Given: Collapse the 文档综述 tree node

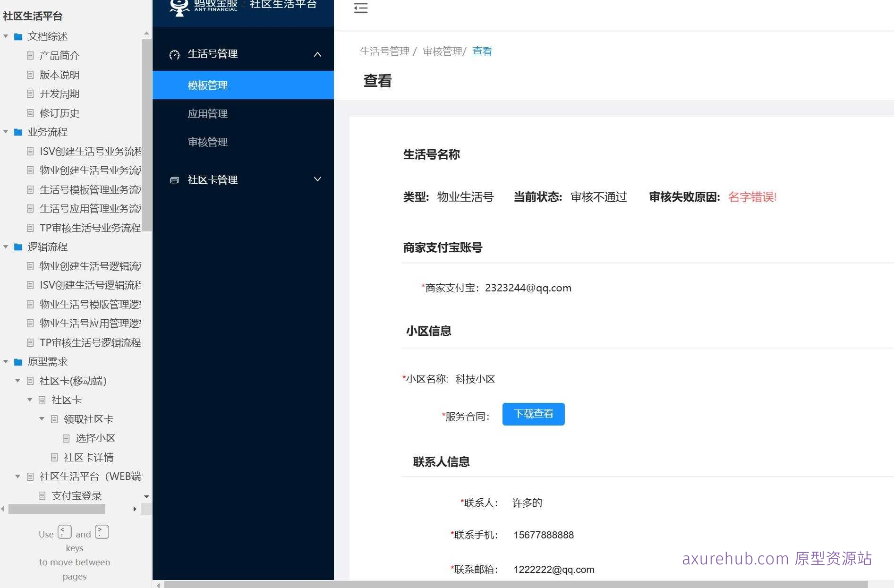Looking at the screenshot, I should coord(5,36).
